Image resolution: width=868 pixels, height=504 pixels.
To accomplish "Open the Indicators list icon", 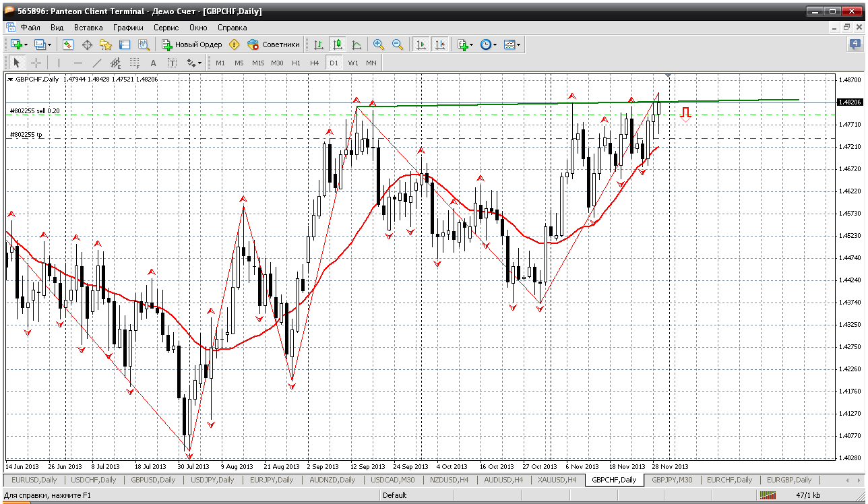I will pyautogui.click(x=462, y=44).
